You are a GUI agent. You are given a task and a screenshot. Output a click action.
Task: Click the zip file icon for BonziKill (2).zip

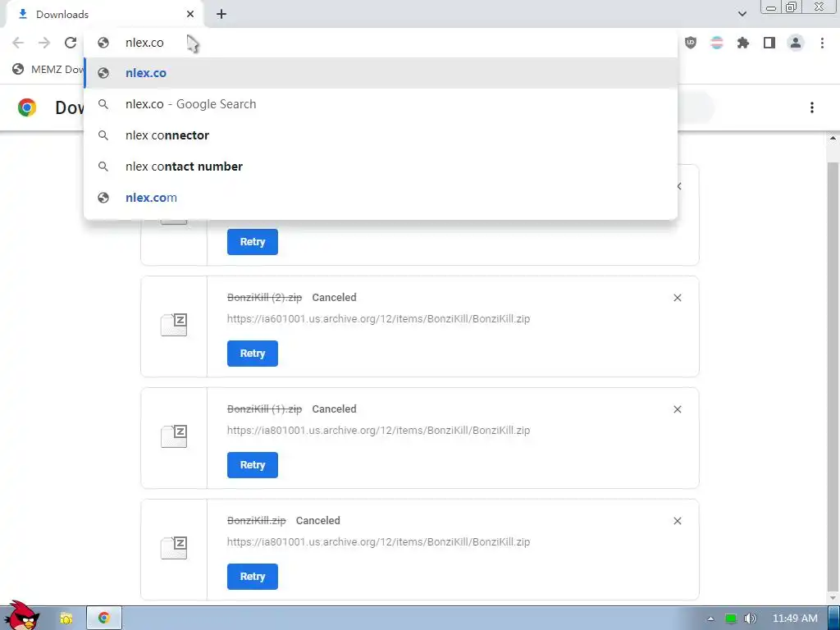click(x=174, y=325)
